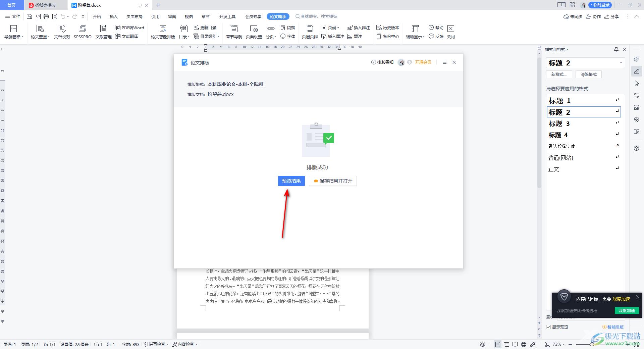Click the dialog hamburger menu icon
Viewport: 644px width, 349px height.
(444, 62)
